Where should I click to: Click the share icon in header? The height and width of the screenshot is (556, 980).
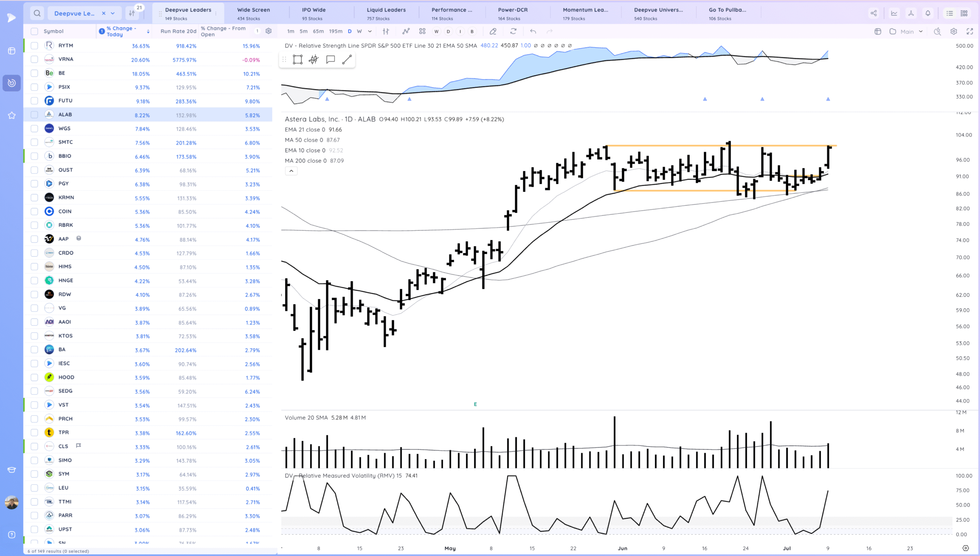pyautogui.click(x=874, y=13)
